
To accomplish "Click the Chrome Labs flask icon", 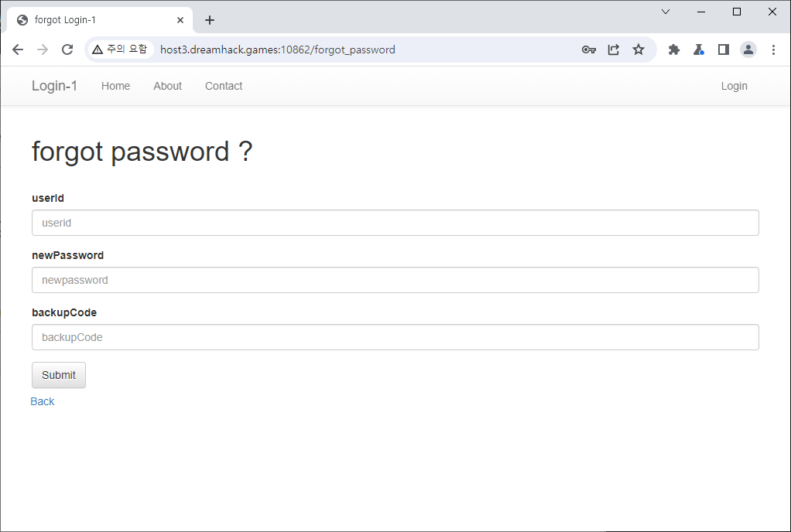I will 698,49.
